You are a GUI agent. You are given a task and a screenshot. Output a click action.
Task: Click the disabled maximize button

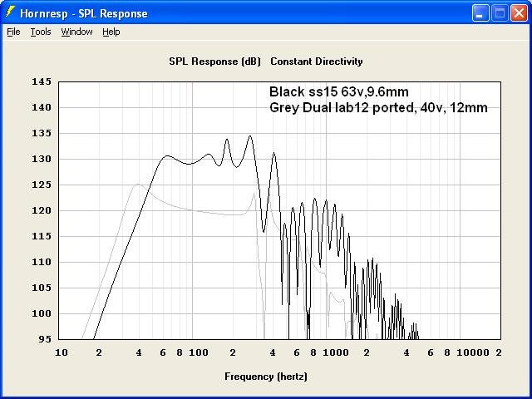pos(500,13)
